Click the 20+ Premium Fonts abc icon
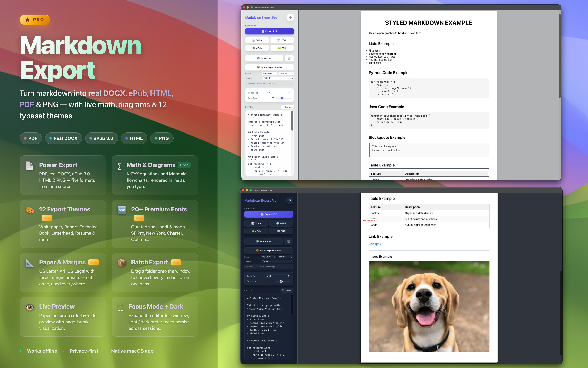Screen dimensions: 588x368 click(122, 210)
